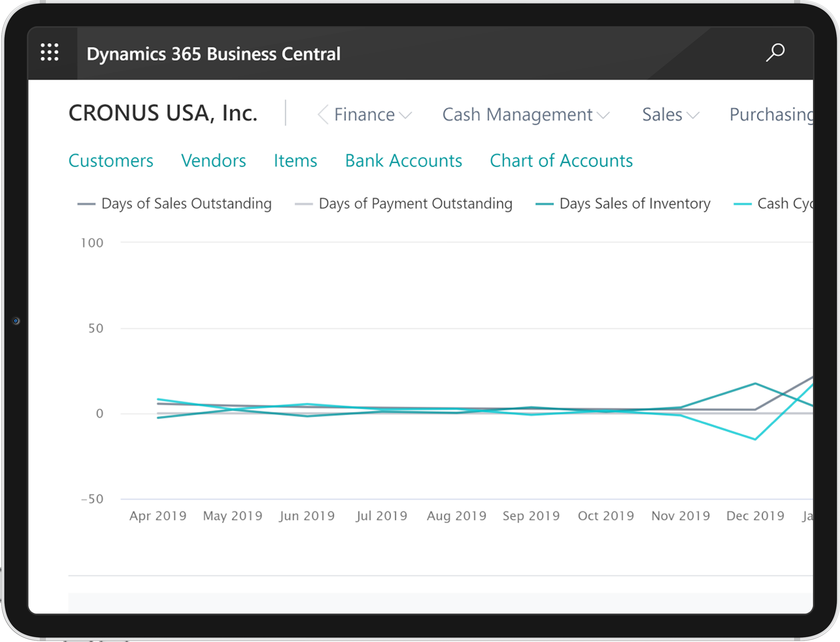This screenshot has height=642, width=840.
Task: Click the 100 value on y-axis
Action: (92, 243)
